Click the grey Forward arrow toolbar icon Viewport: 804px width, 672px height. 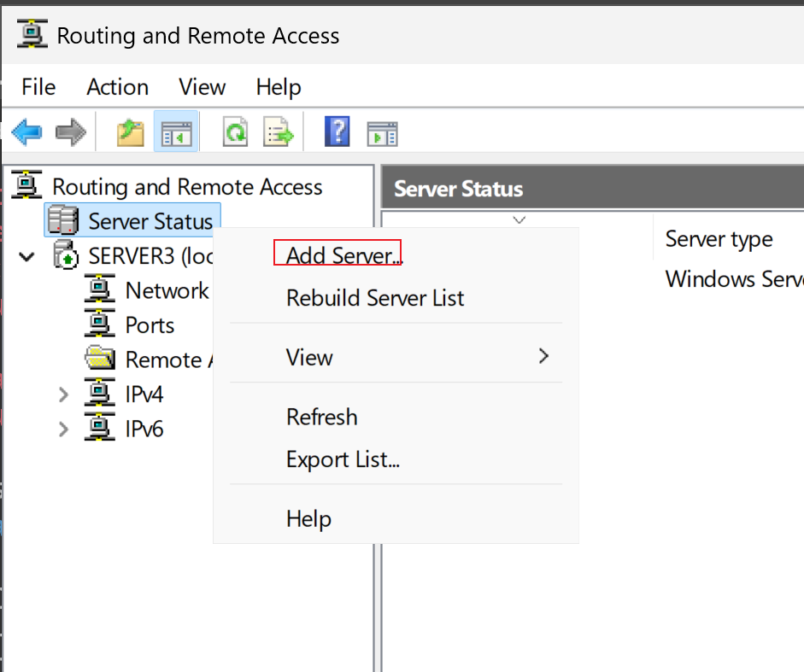71,132
